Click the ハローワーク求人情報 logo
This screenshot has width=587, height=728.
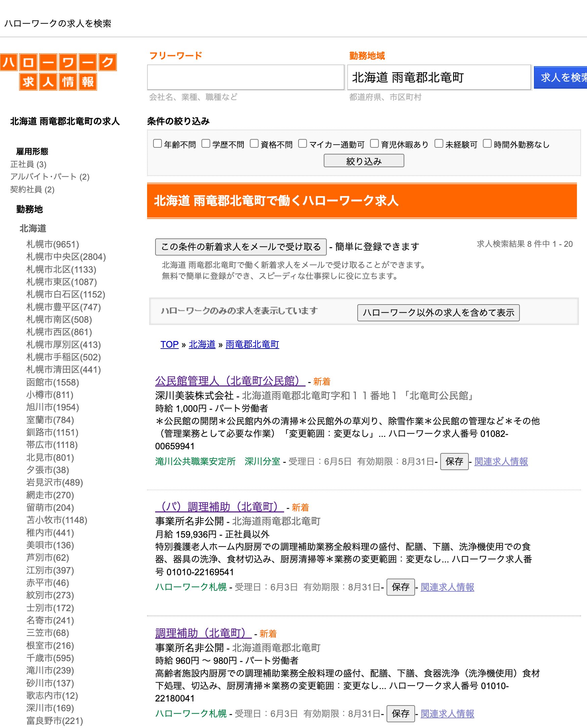[59, 73]
